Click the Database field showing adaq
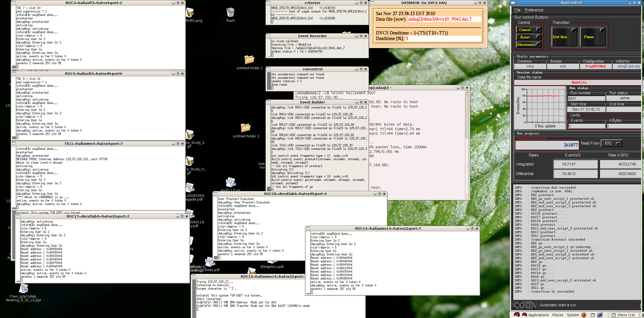 [x=530, y=66]
